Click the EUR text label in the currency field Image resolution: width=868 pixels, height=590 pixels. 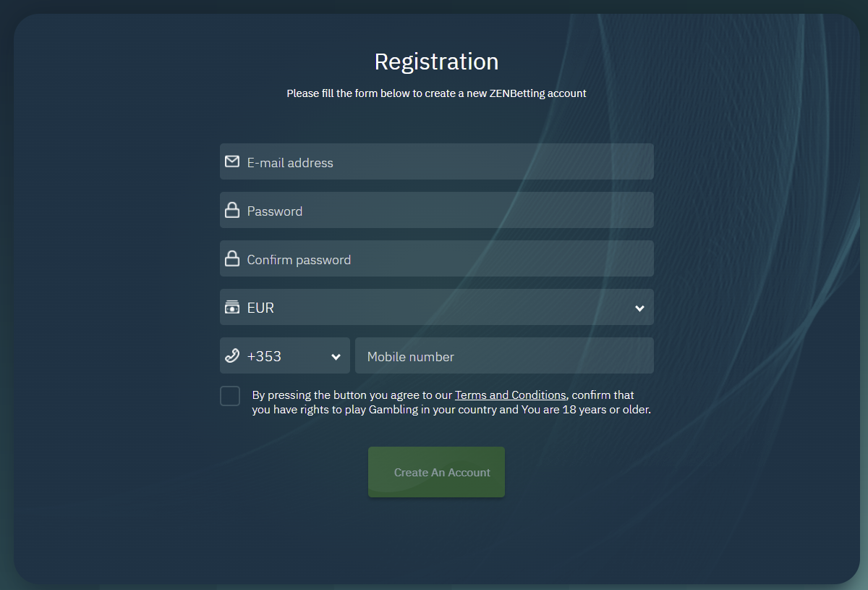[x=260, y=308]
